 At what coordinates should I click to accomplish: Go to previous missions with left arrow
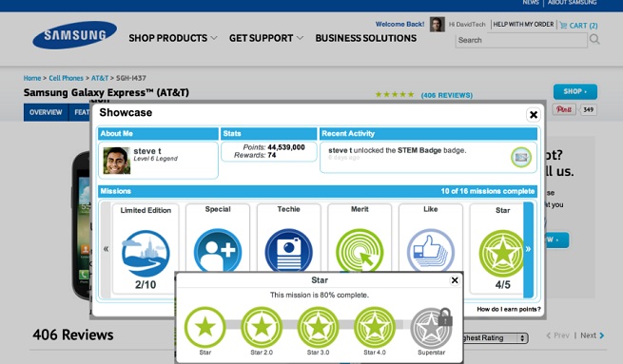click(106, 249)
